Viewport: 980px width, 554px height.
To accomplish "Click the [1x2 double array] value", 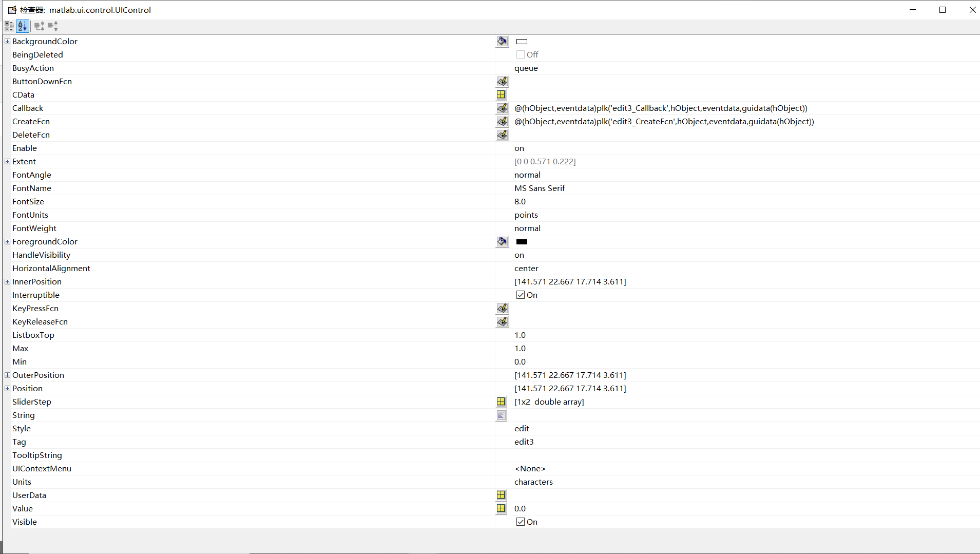I will coord(549,402).
